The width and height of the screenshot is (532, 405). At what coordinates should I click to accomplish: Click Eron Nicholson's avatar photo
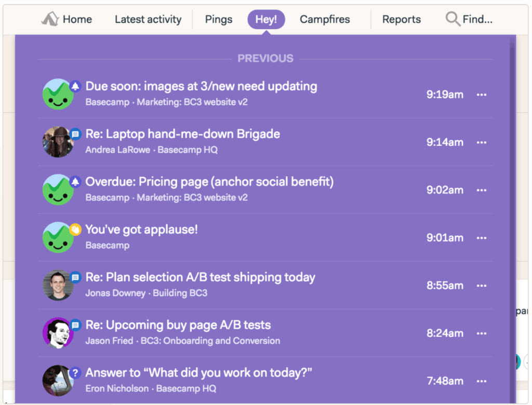pos(58,381)
